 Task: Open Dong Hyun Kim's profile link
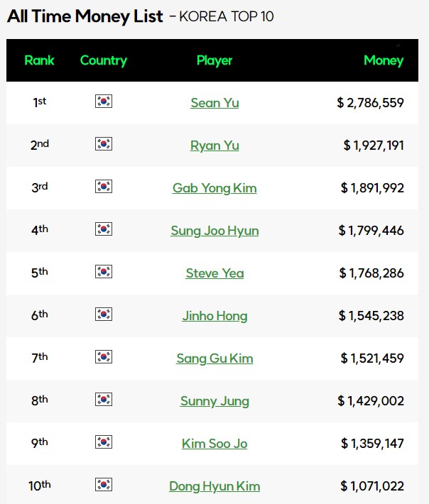pyautogui.click(x=214, y=486)
